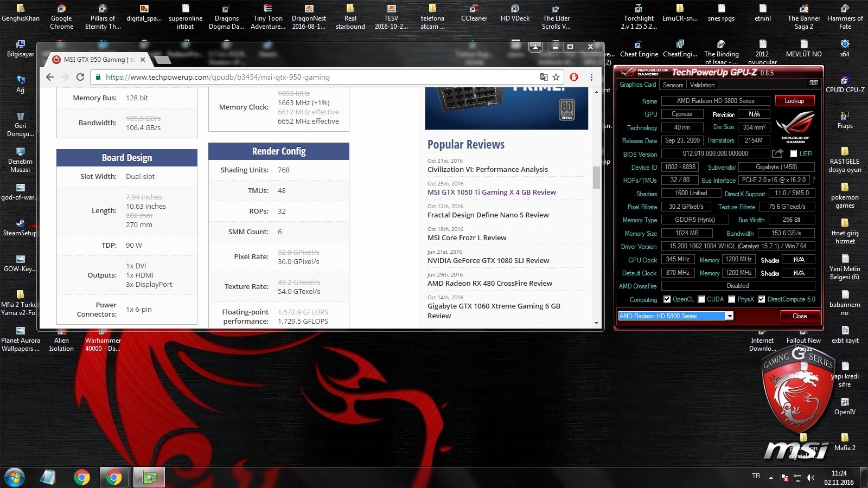Open the Fraps desktop icon
Viewport: 868px width, 488px height.
point(845,120)
